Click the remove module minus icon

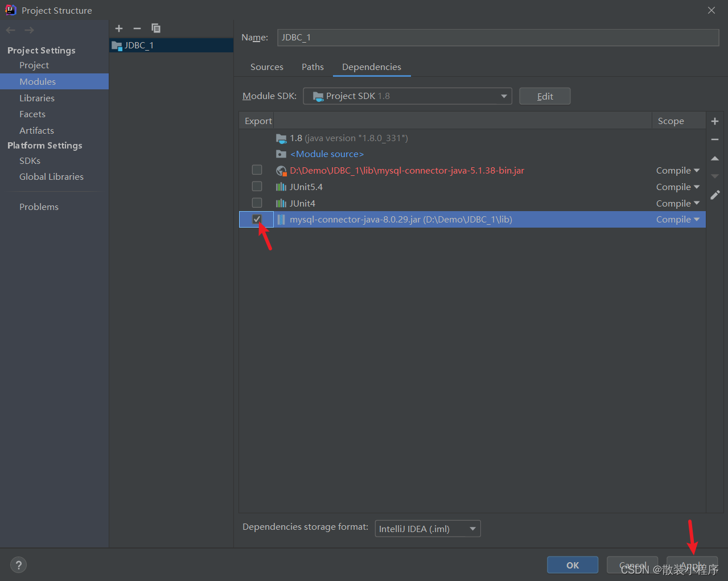137,28
